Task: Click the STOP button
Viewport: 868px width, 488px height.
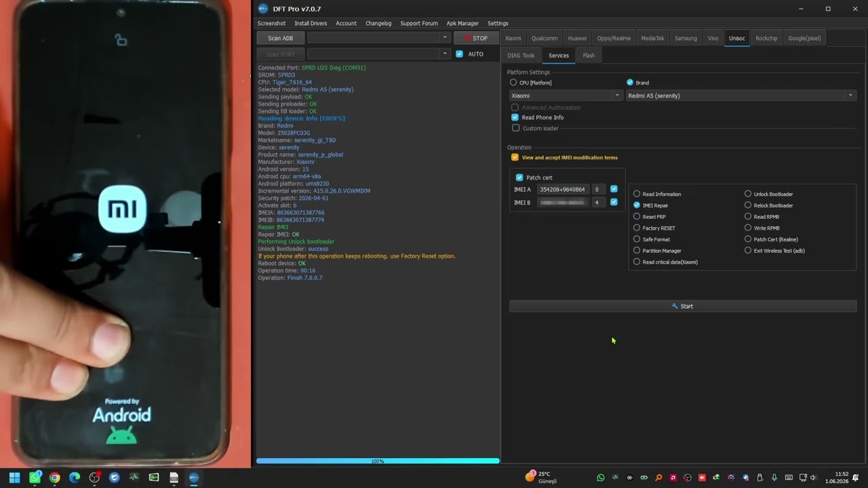Action: pyautogui.click(x=476, y=38)
